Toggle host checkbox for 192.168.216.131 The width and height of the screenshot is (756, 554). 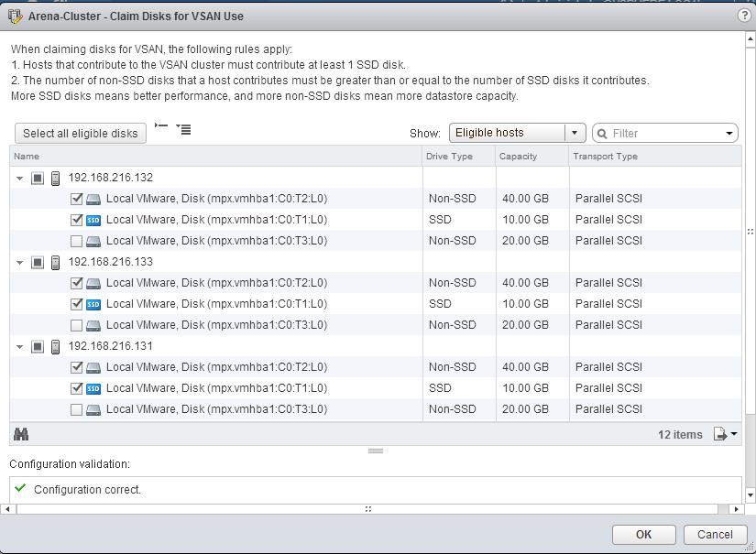(x=38, y=347)
